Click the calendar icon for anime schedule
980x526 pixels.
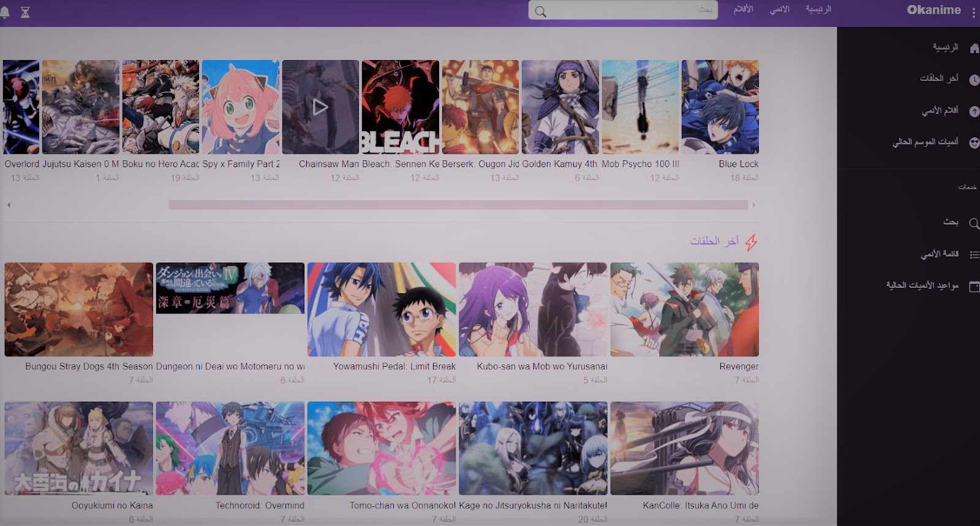click(974, 287)
